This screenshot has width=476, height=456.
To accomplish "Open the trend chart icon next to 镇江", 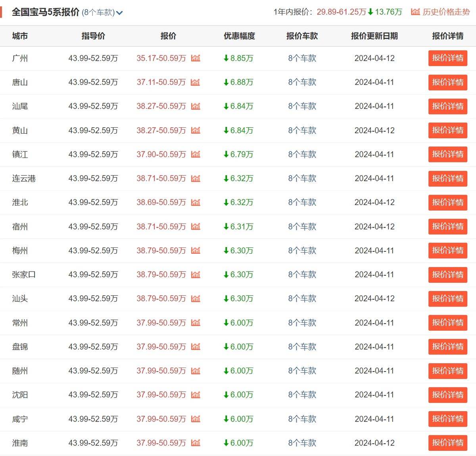I will (195, 155).
